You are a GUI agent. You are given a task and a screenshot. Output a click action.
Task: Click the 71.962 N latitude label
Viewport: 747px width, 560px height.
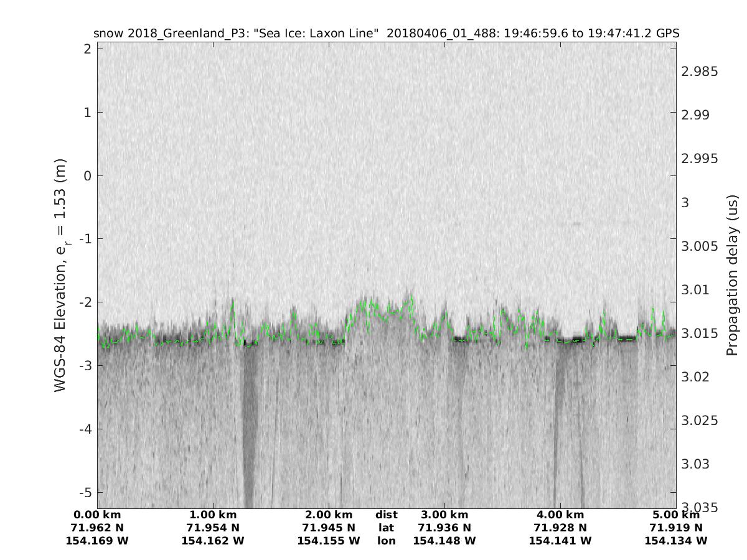97,528
